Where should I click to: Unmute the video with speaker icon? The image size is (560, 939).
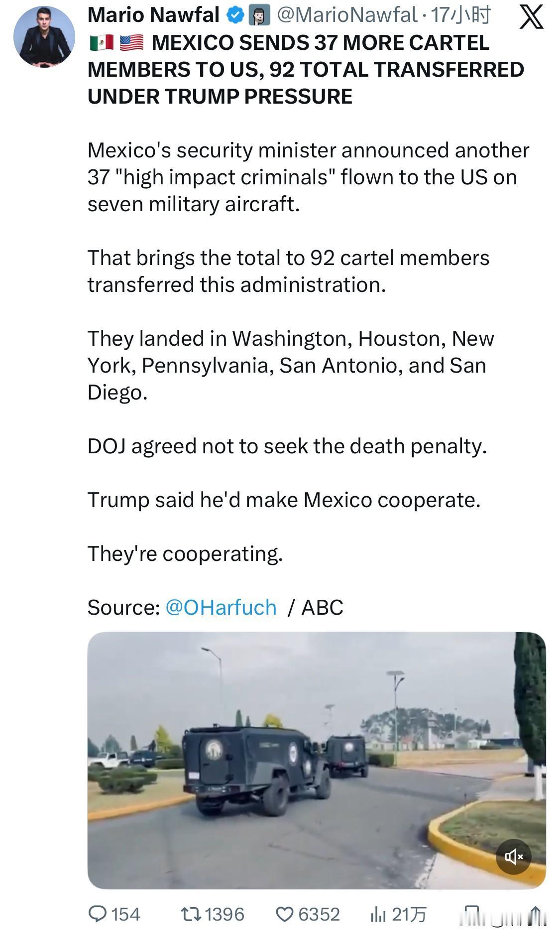[513, 856]
